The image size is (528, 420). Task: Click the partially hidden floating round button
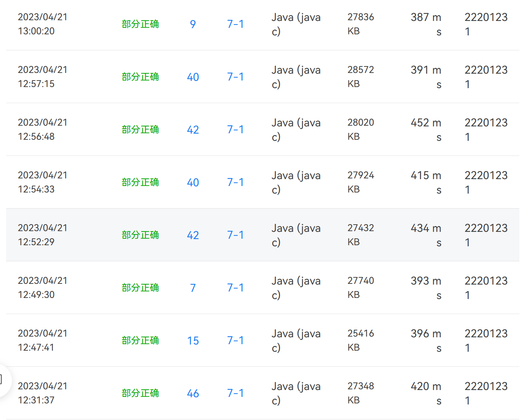pos(4,380)
